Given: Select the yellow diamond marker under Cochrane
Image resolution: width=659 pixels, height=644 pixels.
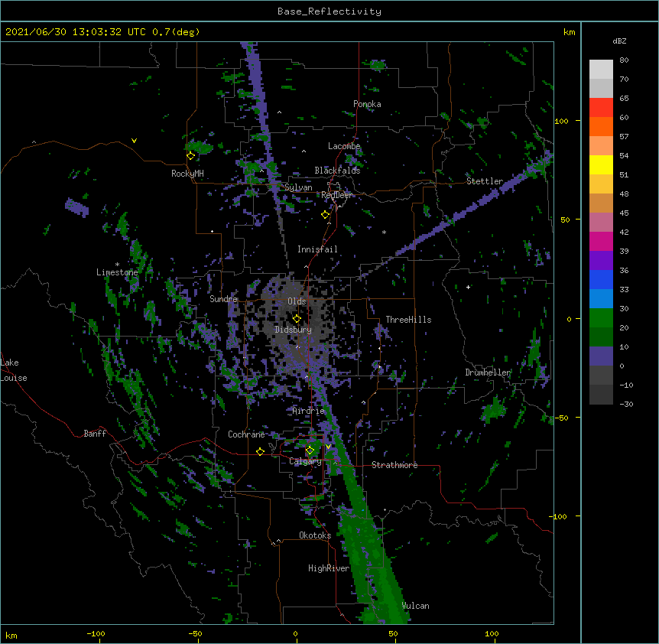Looking at the screenshot, I should (260, 451).
